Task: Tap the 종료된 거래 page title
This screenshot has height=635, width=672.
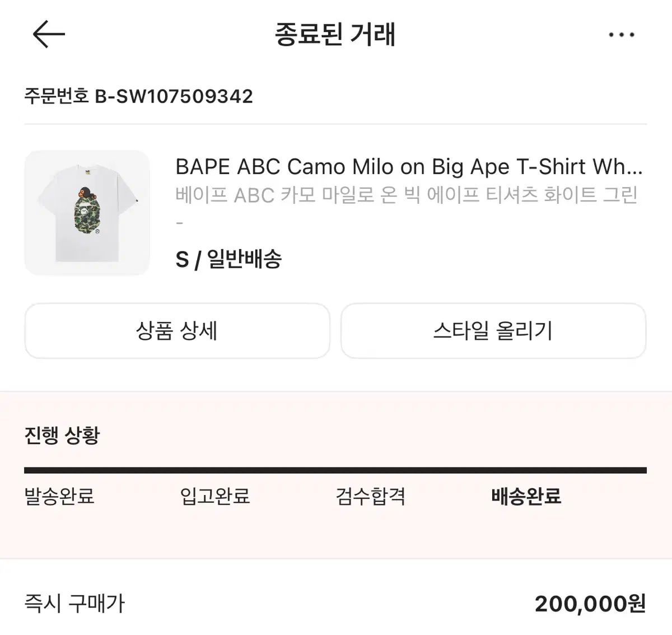Action: coord(335,34)
